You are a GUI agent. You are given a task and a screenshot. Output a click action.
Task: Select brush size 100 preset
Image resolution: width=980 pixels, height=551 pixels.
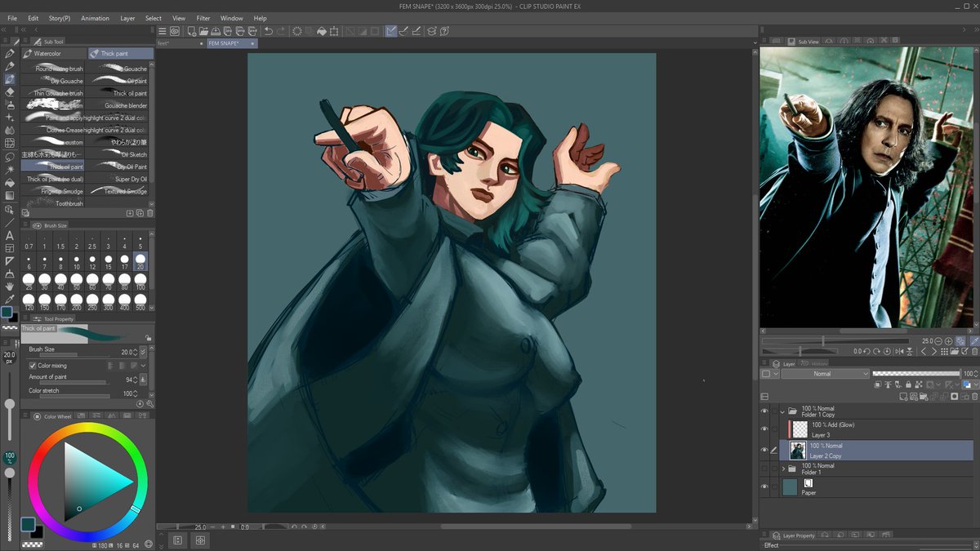coord(140,282)
